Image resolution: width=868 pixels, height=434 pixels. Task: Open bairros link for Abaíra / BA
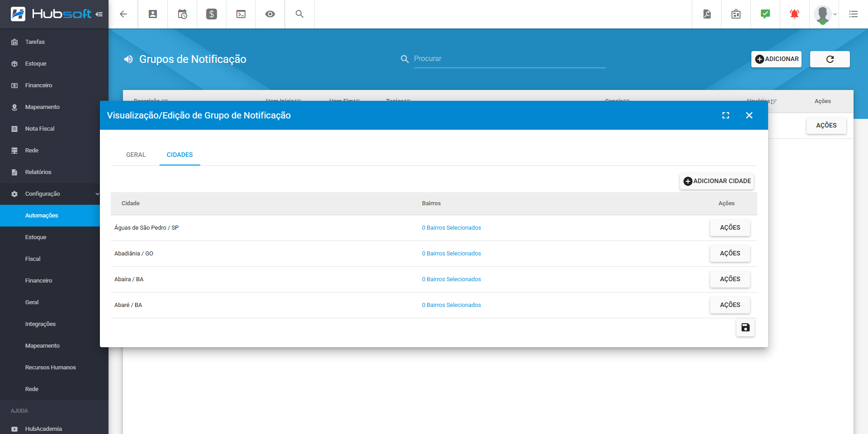[452, 279]
